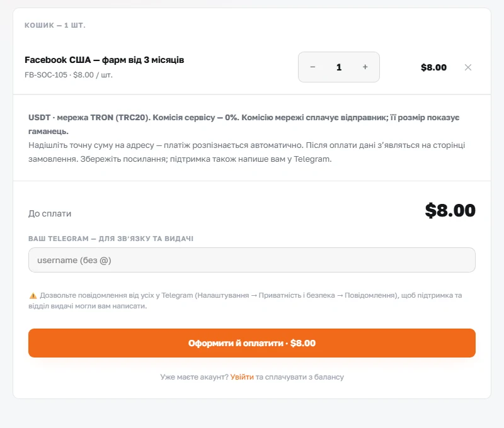Screen dimensions: 504x428
Task: Click the Ваш Telegram field label
Action: pyautogui.click(x=111, y=239)
